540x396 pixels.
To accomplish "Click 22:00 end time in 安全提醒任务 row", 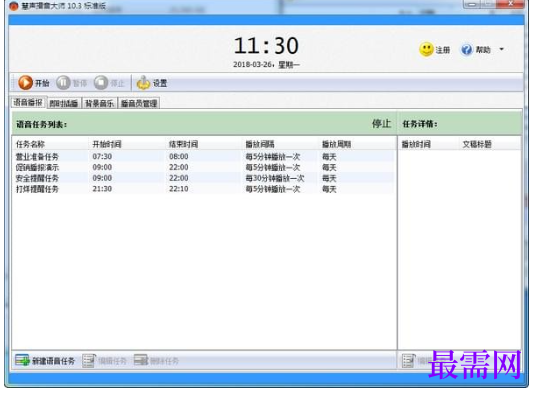I will pos(178,178).
